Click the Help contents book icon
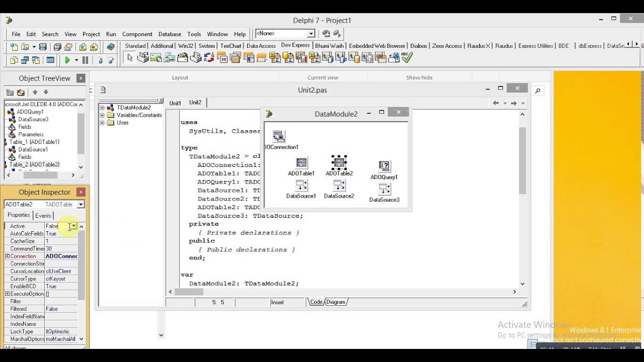 tap(111, 47)
